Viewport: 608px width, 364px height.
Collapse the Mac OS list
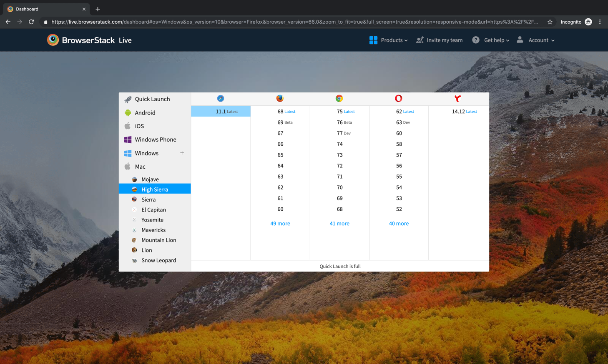click(x=155, y=167)
